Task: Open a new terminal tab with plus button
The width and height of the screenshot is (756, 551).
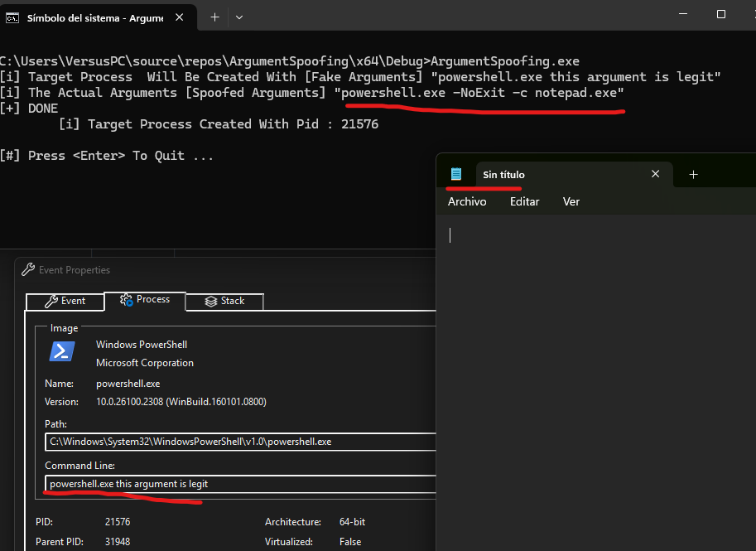Action: (x=215, y=17)
